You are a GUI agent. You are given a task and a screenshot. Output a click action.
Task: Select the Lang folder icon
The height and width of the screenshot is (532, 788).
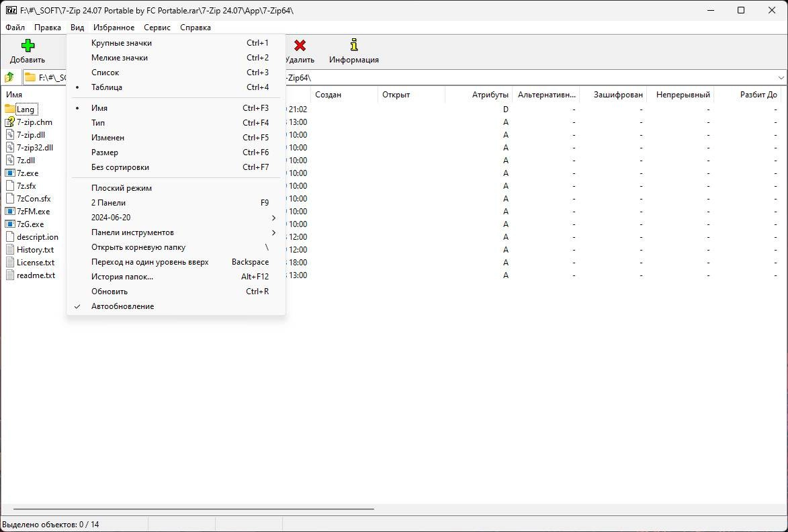(x=10, y=109)
